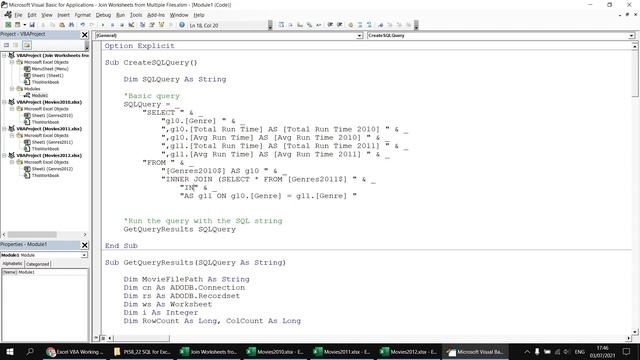The height and width of the screenshot is (360, 640).
Task: Open the Tools menu
Action: click(x=136, y=15)
